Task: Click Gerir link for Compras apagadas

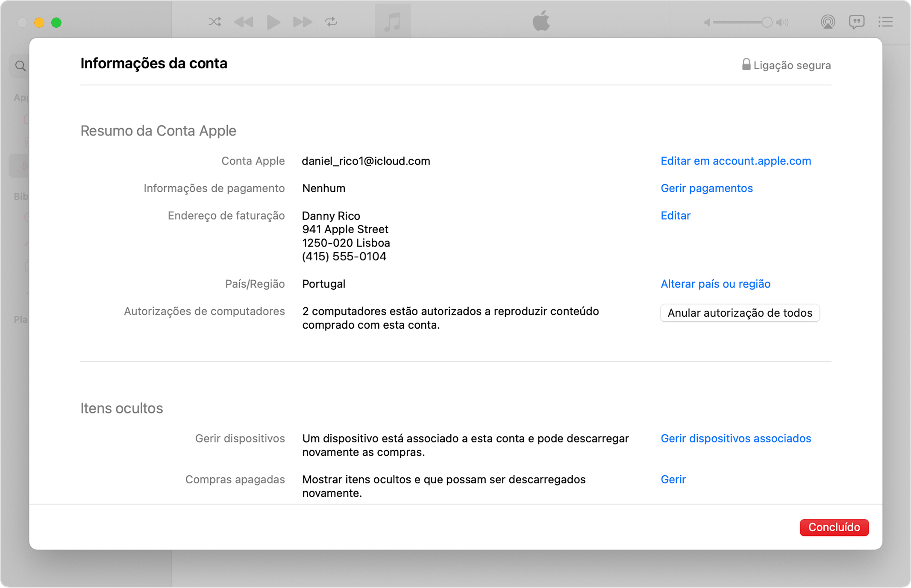Action: 673,480
